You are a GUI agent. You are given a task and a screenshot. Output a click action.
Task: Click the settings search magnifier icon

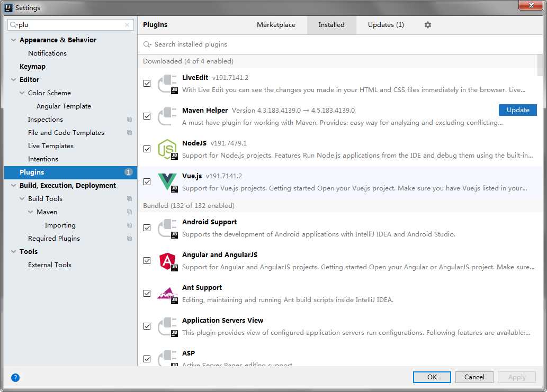14,25
